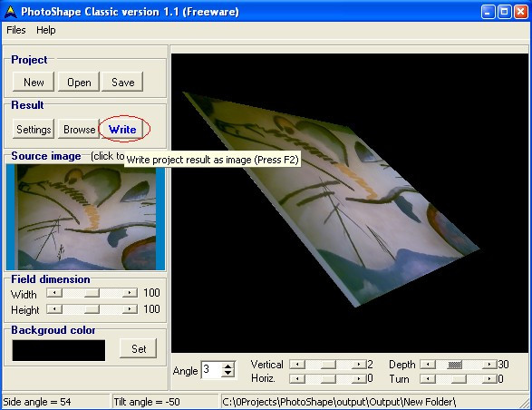Minimize the PhotoShape window

[488, 12]
